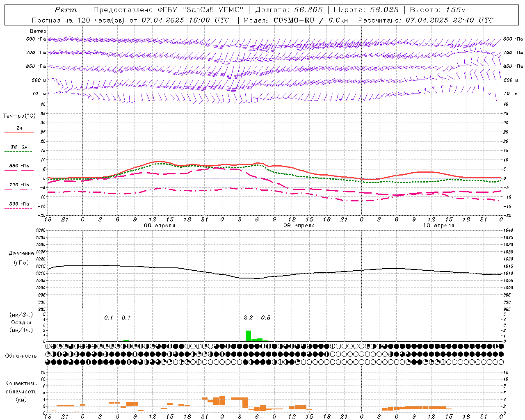Click the "(мм/3ч.)" precipitation unit label

21,315
